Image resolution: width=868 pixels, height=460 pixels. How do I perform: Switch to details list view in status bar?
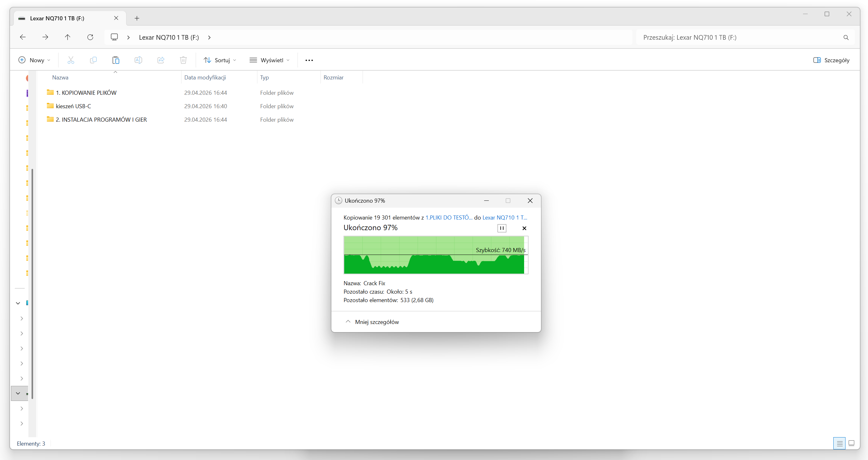click(839, 443)
